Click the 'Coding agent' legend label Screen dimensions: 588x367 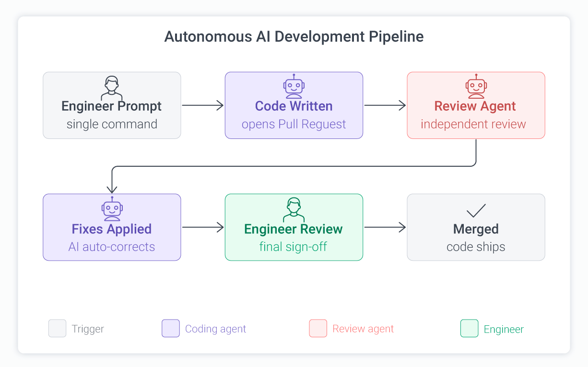pos(215,329)
